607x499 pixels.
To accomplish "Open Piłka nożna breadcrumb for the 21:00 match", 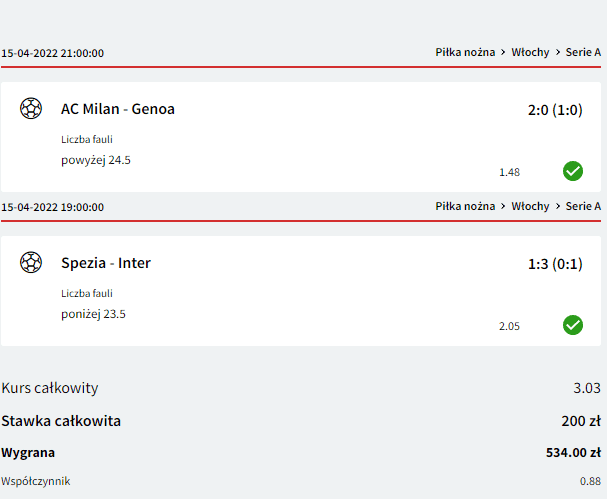I will (x=465, y=52).
